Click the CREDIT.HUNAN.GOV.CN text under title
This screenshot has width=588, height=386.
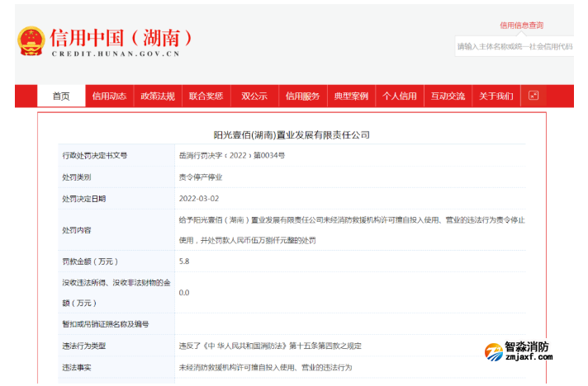(x=115, y=54)
